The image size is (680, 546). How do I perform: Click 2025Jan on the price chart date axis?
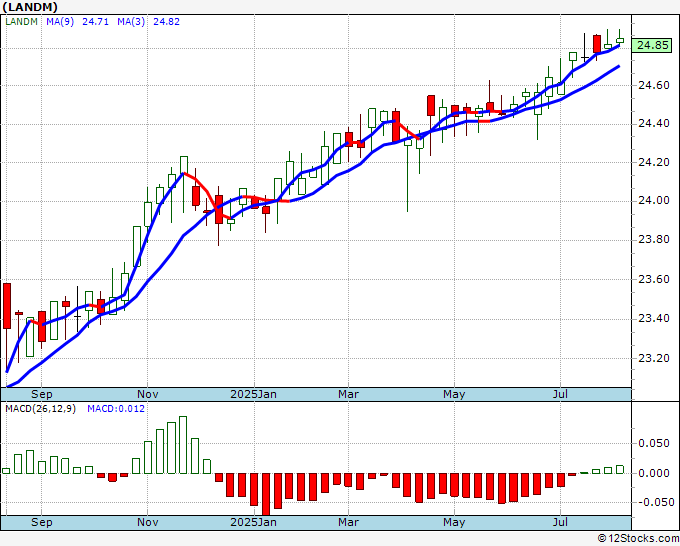[253, 395]
